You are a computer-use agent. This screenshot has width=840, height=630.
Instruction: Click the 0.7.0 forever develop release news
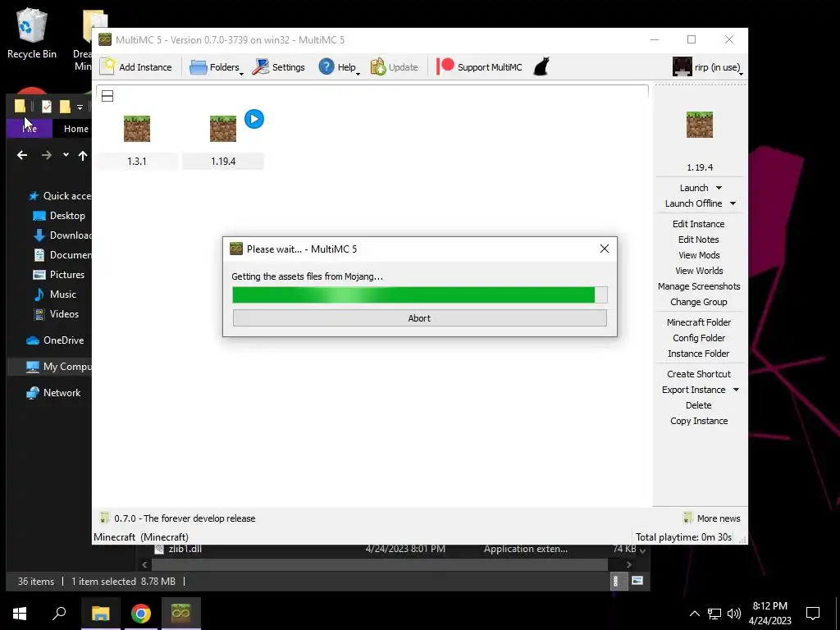[185, 518]
